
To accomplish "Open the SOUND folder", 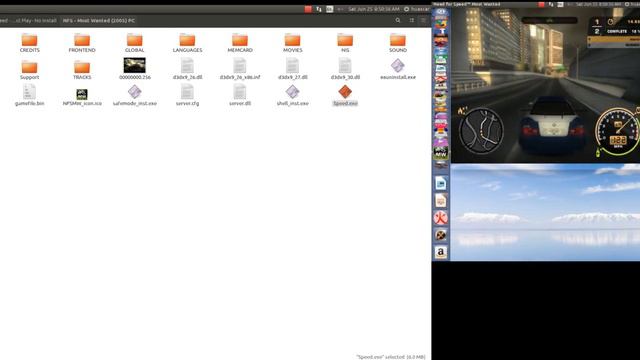I will [x=398, y=43].
